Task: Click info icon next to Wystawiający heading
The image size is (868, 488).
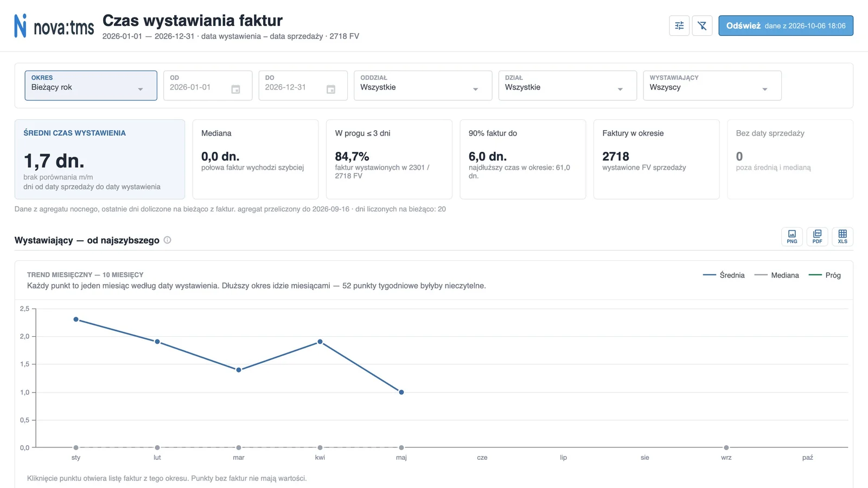Action: [x=168, y=240]
